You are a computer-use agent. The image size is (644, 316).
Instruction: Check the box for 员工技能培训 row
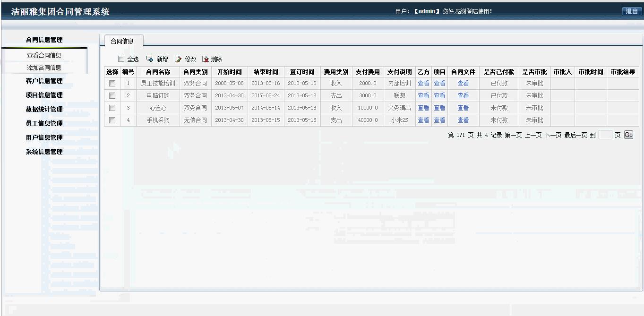(112, 83)
